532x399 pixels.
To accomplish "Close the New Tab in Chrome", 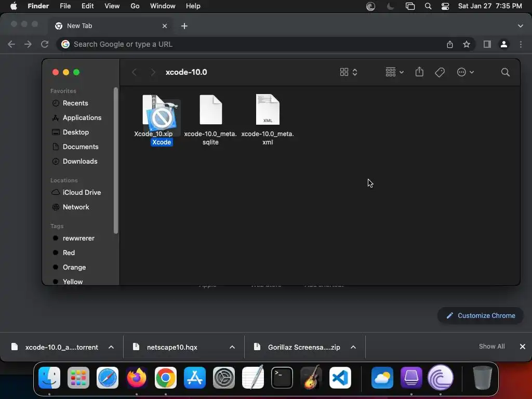I will point(165,26).
